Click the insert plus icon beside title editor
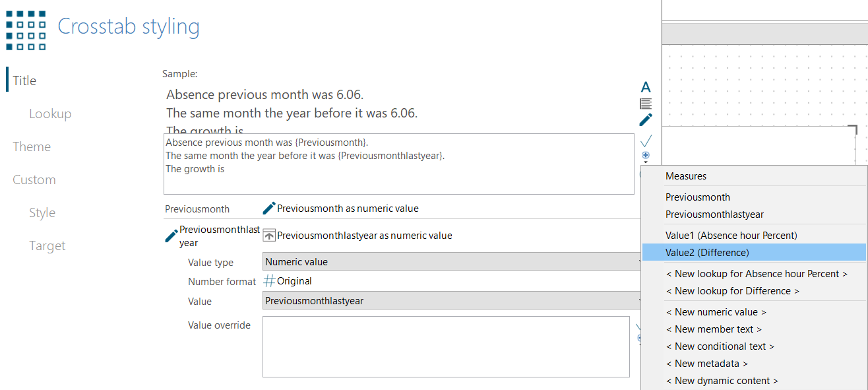868x390 pixels. (x=646, y=154)
